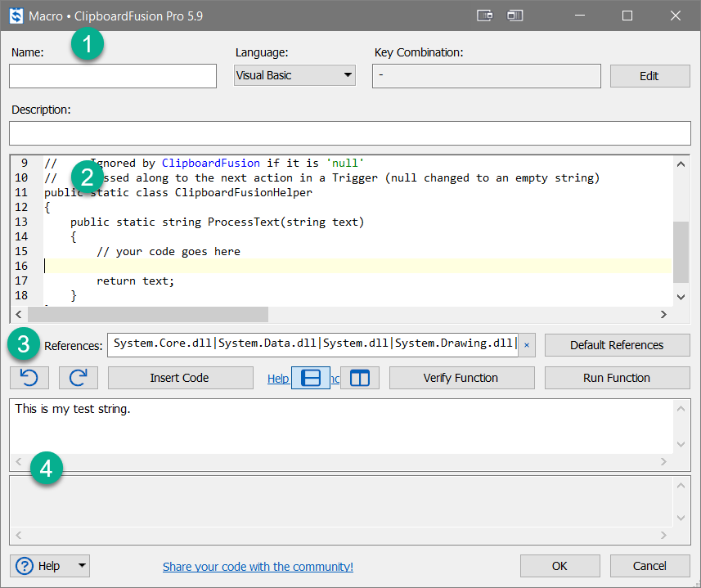Minimize the Macro window
The image size is (701, 588).
coord(580,16)
